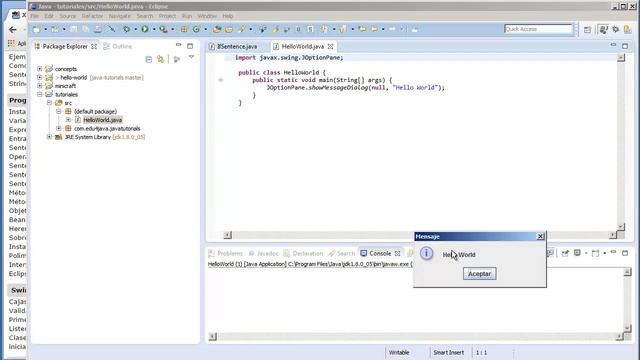
Task: Maximize the Package Explorer panel
Action: tap(190, 46)
